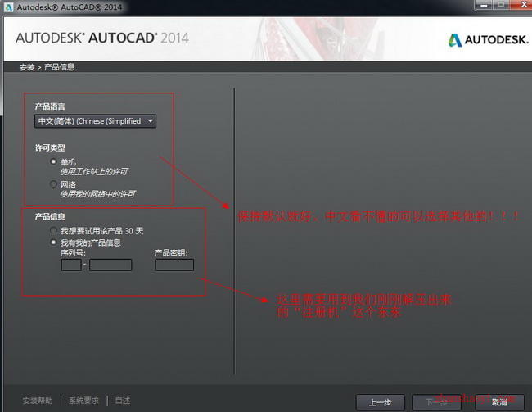
Task: Click the 上一步 back button
Action: (380, 402)
